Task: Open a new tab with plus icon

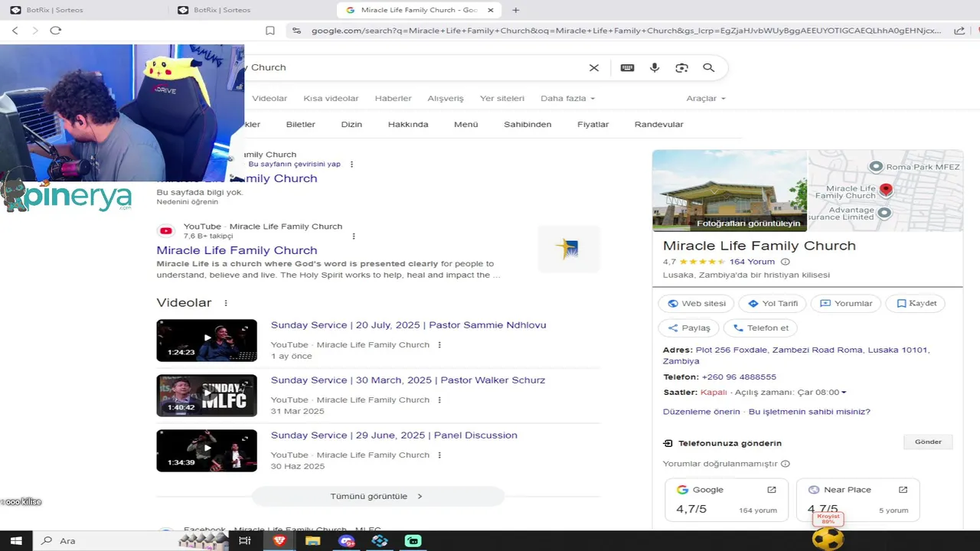Action: pos(515,10)
